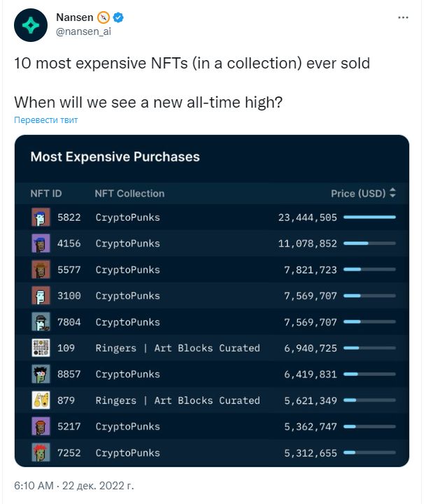Click the blue verified checkmark badge

coord(118,17)
